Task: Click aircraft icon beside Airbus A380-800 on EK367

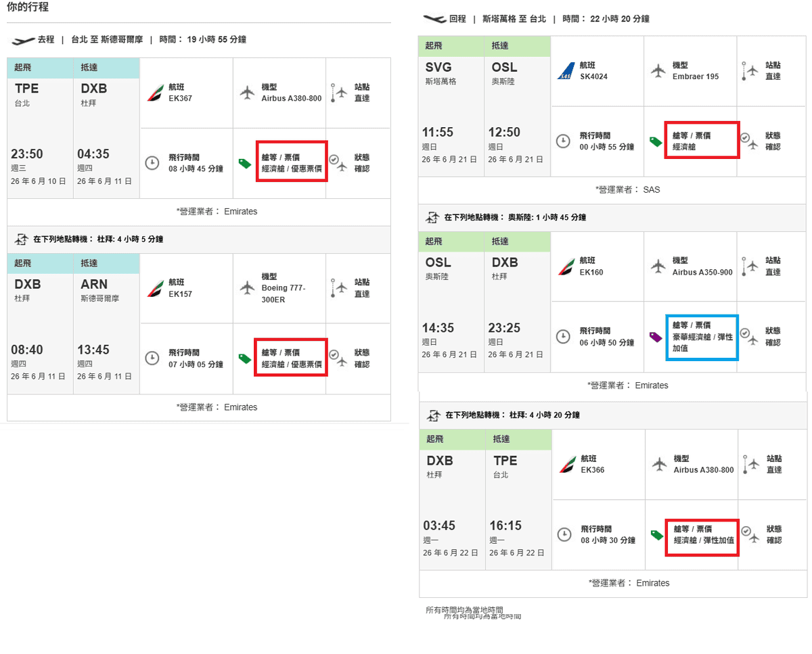Action: (247, 93)
